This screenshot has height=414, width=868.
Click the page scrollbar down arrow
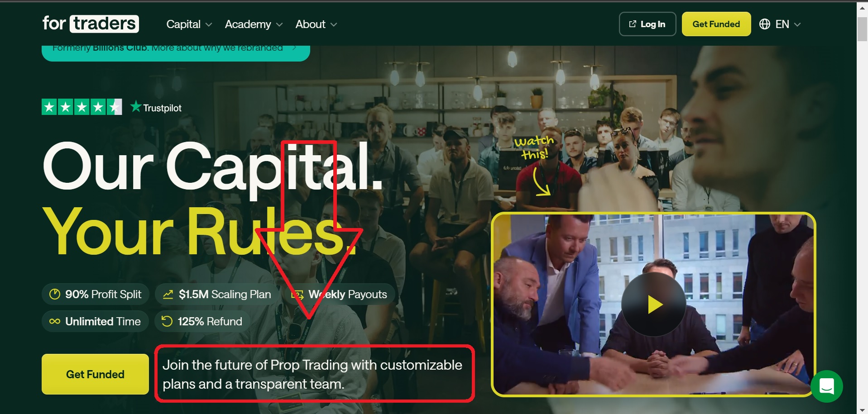click(x=862, y=409)
